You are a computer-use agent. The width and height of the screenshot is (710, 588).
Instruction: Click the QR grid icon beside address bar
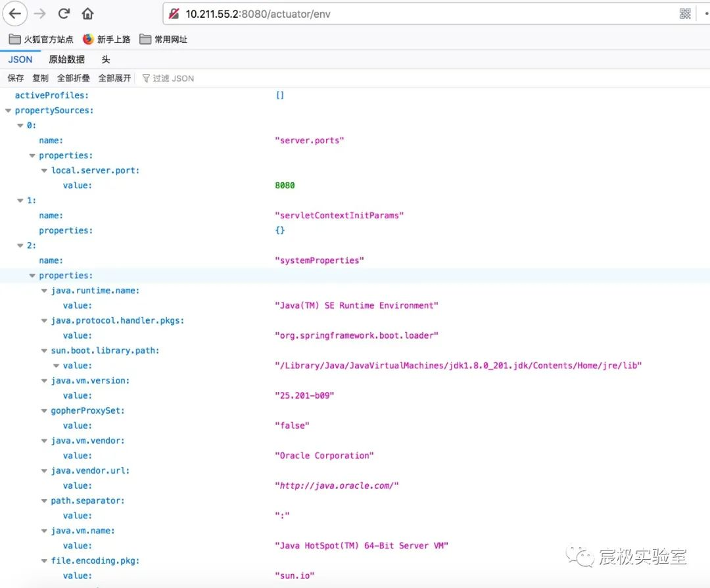685,13
